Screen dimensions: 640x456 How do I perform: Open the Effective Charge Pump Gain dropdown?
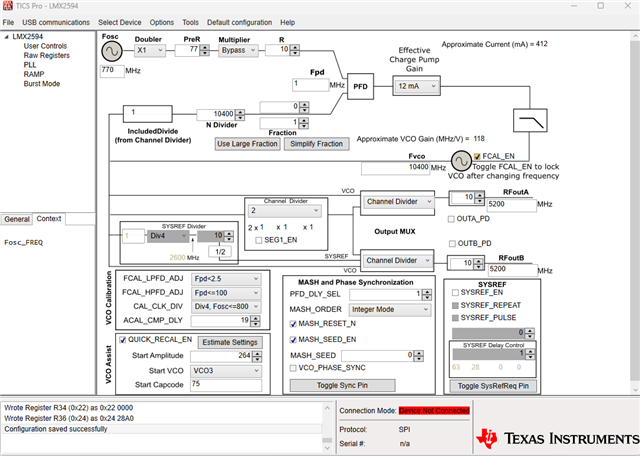point(416,86)
